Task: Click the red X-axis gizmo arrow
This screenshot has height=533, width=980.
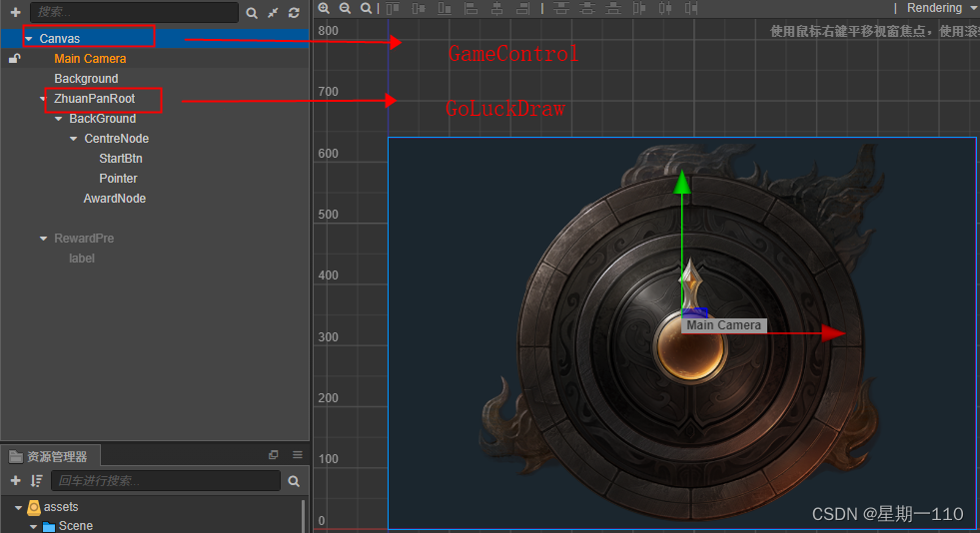Action: click(x=833, y=332)
